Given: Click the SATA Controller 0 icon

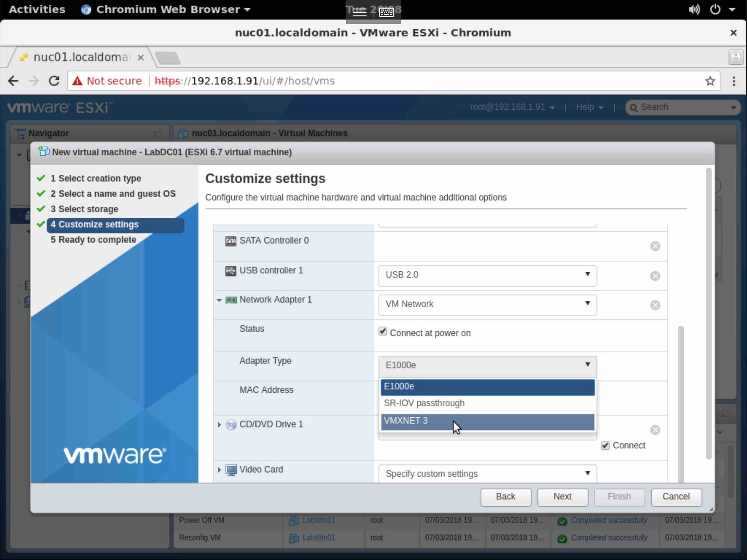Looking at the screenshot, I should pyautogui.click(x=231, y=241).
